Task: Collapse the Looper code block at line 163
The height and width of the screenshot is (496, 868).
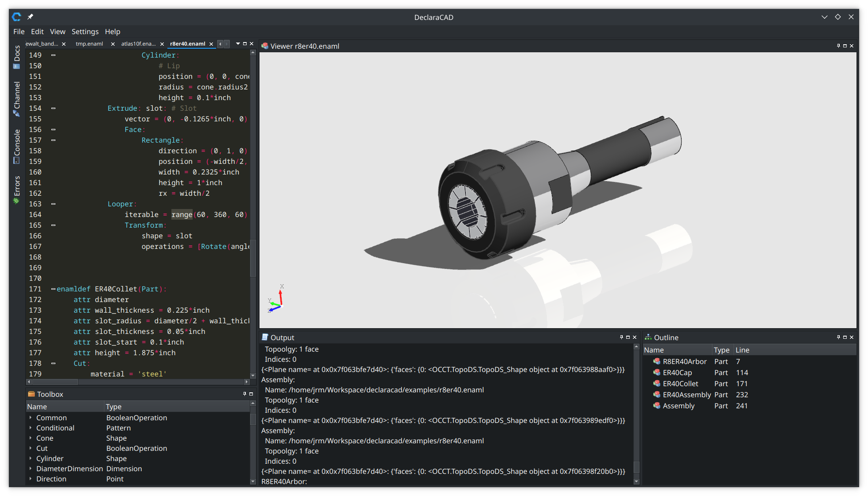Action: (54, 204)
